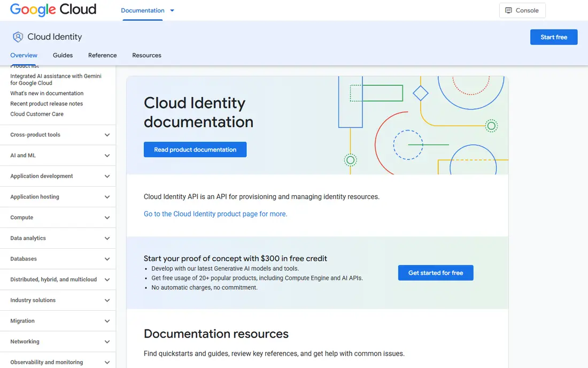
Task: Expand Cross-product tools section
Action: point(58,135)
